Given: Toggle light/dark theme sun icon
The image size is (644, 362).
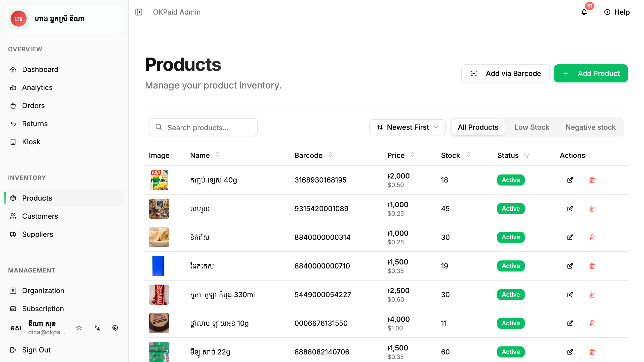Looking at the screenshot, I should click(x=79, y=328).
